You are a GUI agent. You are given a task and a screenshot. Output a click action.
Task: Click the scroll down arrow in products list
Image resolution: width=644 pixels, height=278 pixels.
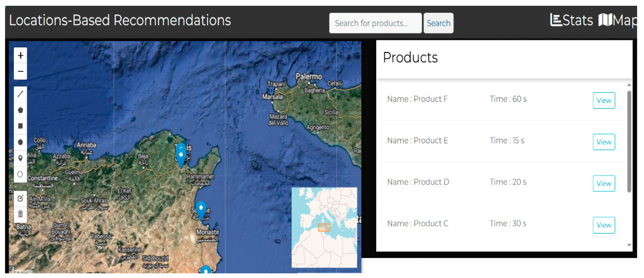pos(629,245)
